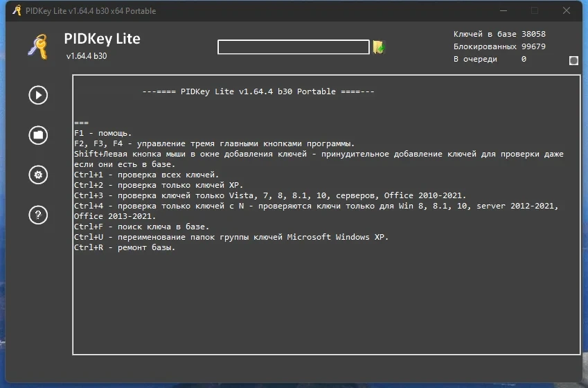Viewport: 588px width, 388px height.
Task: Click the "Office 2013-2021." line
Action: [x=115, y=216]
